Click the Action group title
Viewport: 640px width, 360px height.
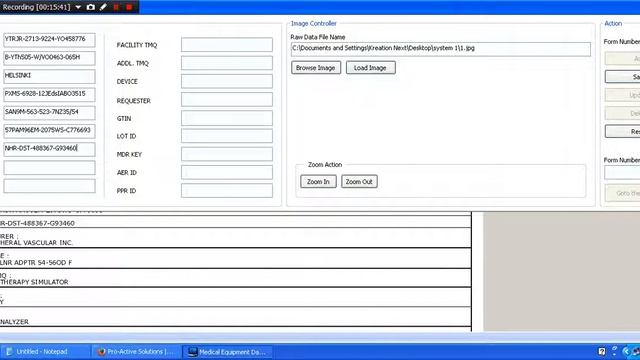click(x=613, y=24)
